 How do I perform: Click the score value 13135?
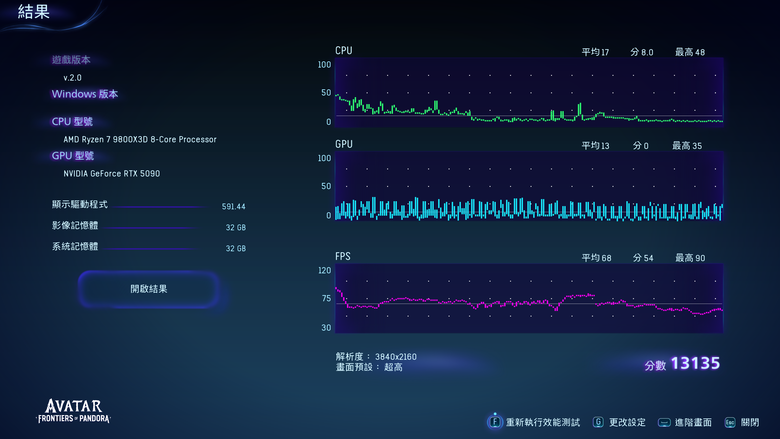coord(695,363)
